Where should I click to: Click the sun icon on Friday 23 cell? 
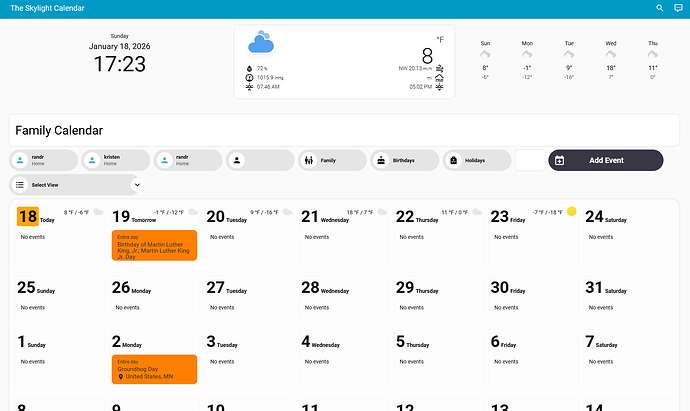coord(572,211)
